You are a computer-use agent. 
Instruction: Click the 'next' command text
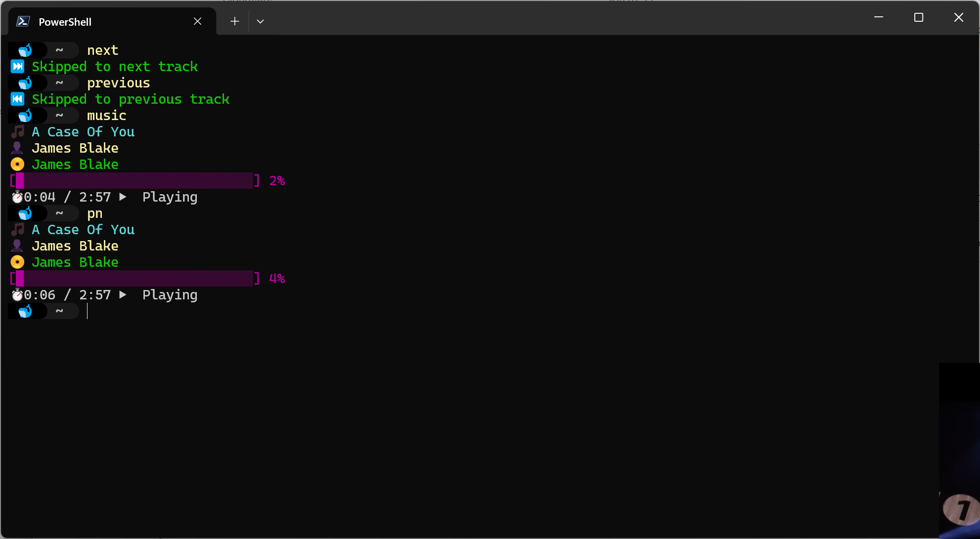pyautogui.click(x=103, y=50)
